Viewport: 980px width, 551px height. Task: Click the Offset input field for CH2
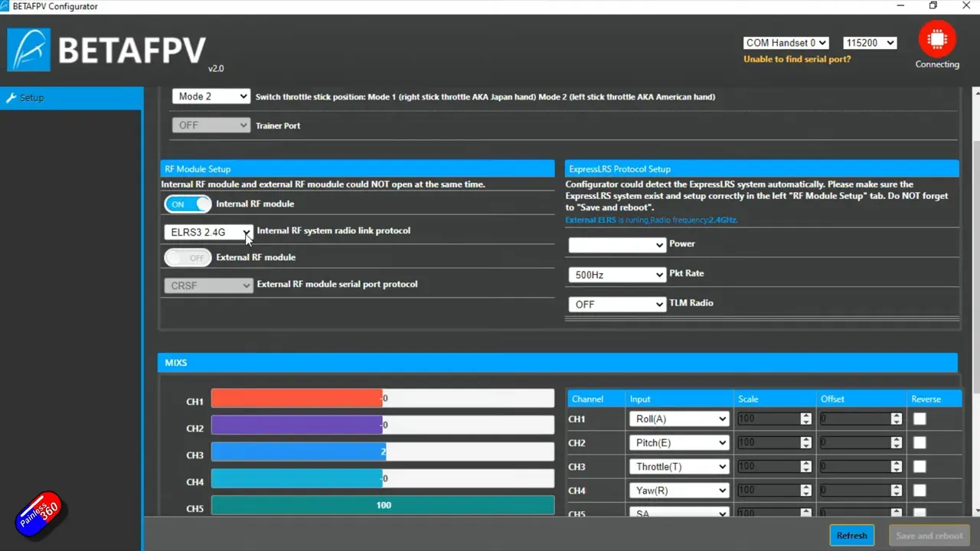tap(854, 442)
